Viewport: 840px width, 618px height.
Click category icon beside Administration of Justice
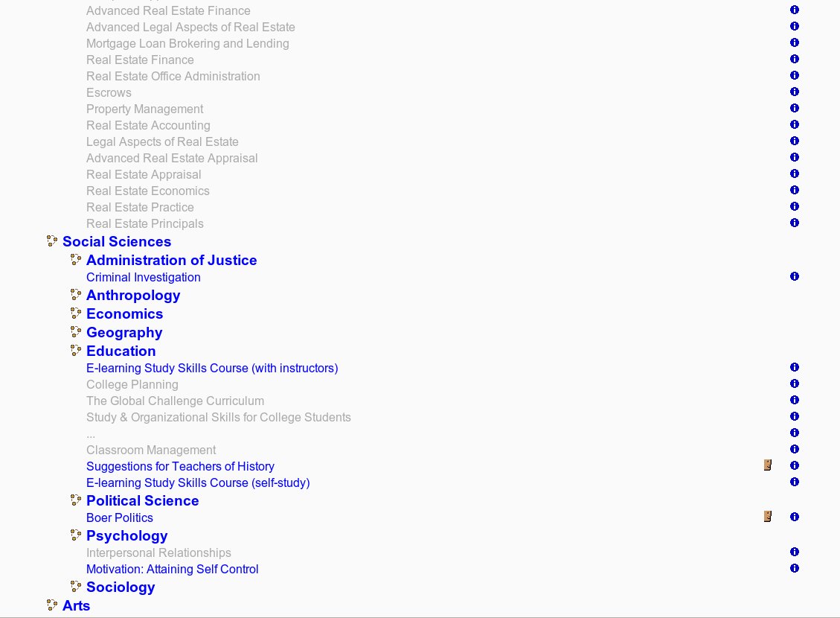pos(76,260)
